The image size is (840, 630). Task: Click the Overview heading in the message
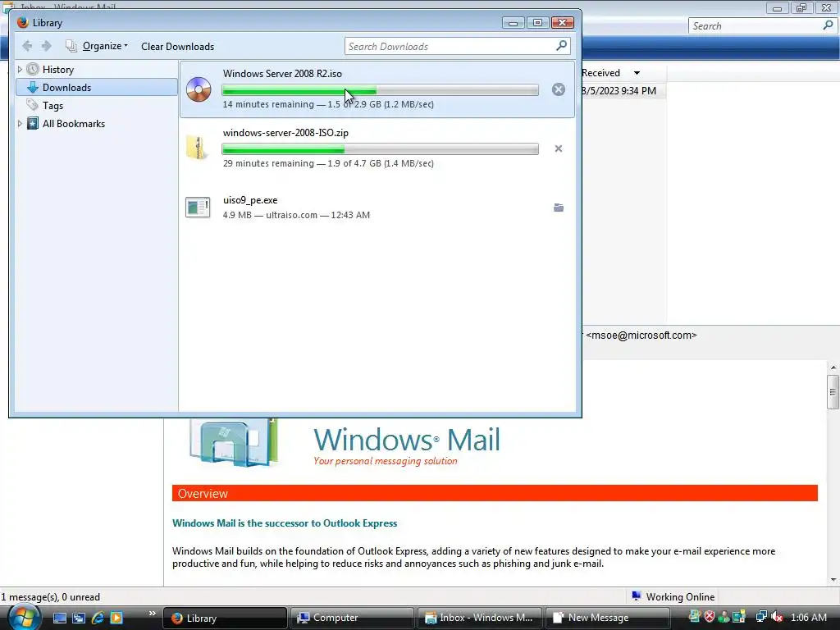pyautogui.click(x=203, y=493)
